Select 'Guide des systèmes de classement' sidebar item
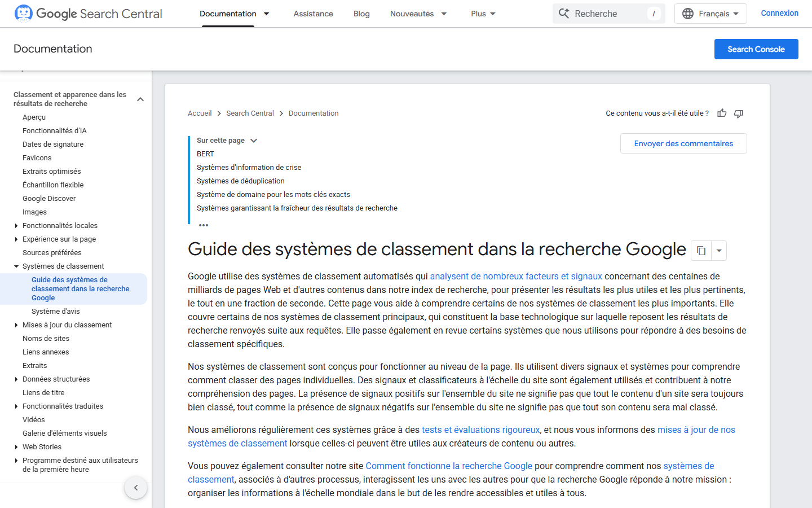This screenshot has height=508, width=812. click(x=73, y=289)
